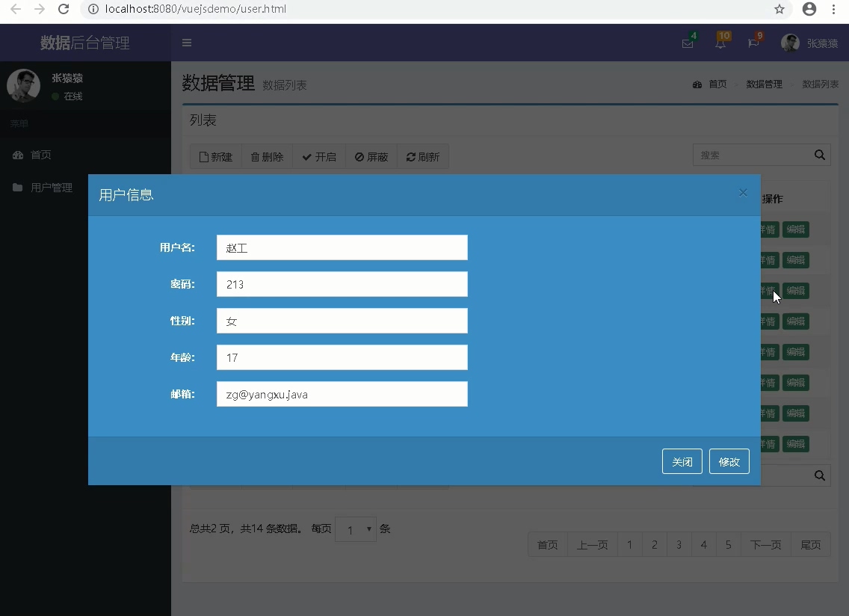Image resolution: width=849 pixels, height=616 pixels.
Task: Click the sidebar profile photo
Action: pos(23,86)
